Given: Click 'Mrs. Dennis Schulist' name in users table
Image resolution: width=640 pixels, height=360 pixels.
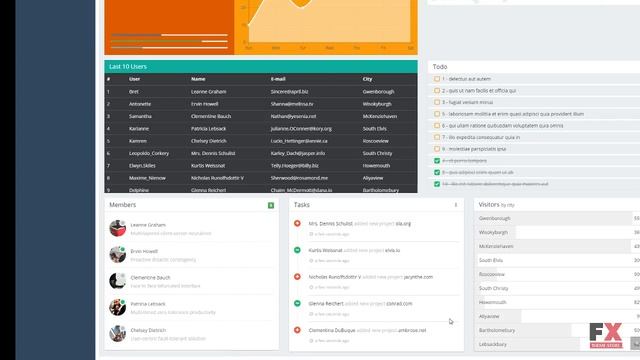Looking at the screenshot, I should 213,153.
